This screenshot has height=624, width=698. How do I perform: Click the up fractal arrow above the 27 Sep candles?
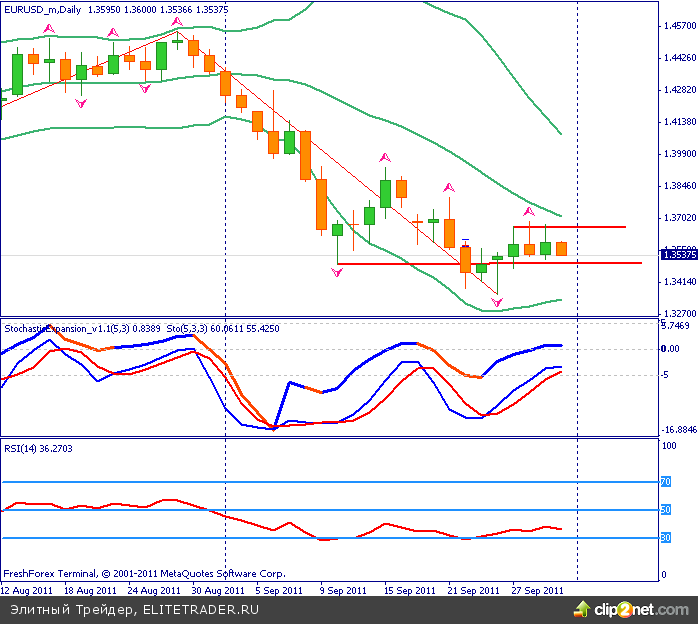[x=529, y=212]
